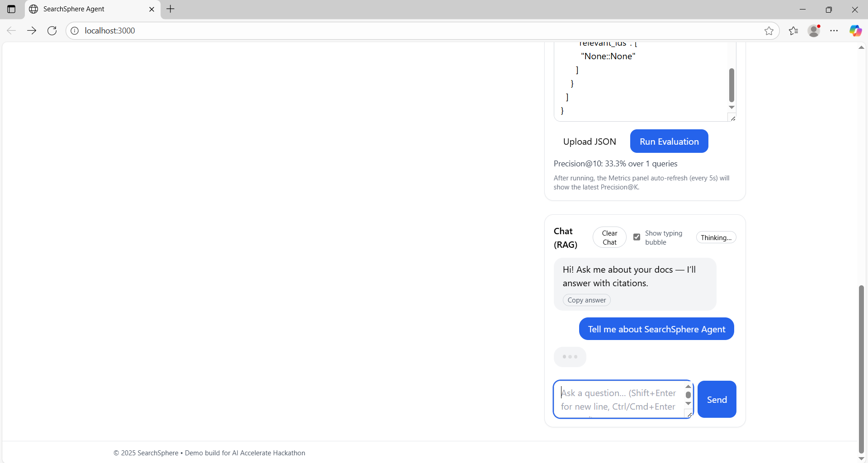Click the browser forward arrow

(32, 31)
